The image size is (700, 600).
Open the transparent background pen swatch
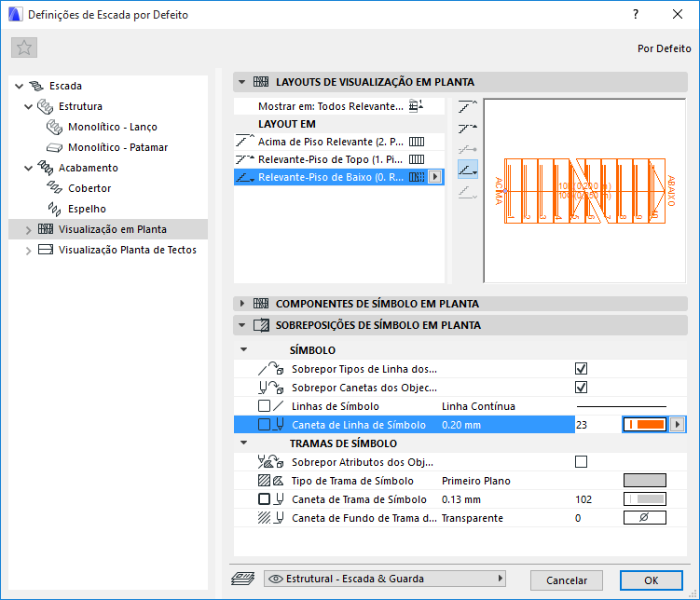645,517
